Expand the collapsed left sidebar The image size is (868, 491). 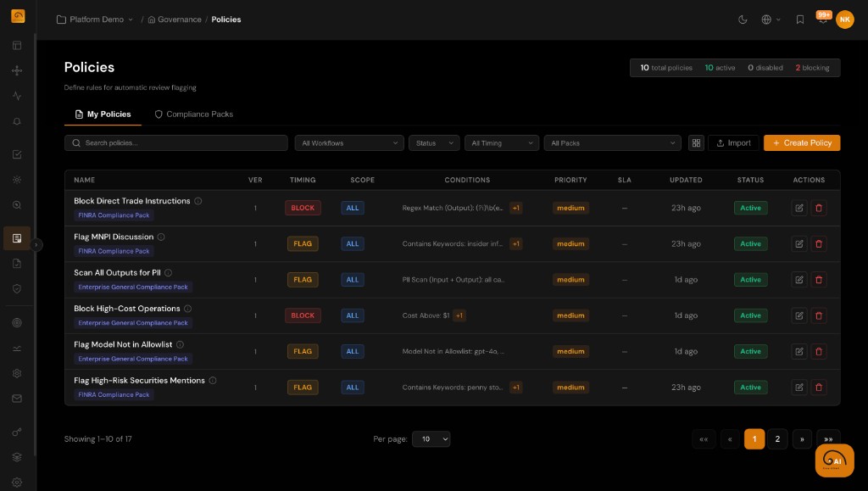(36, 244)
